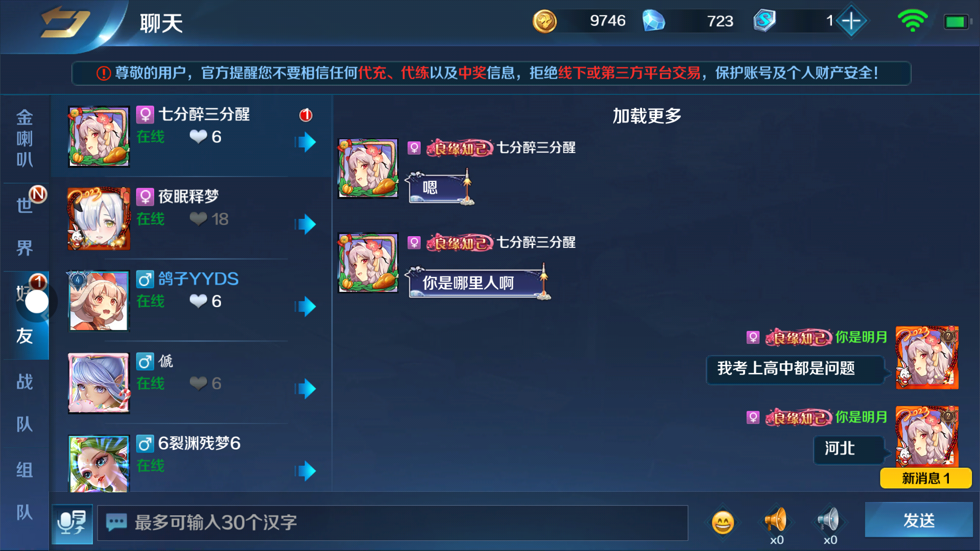Switch to the 世界 chat tab
The width and height of the screenshot is (980, 551).
pyautogui.click(x=24, y=227)
